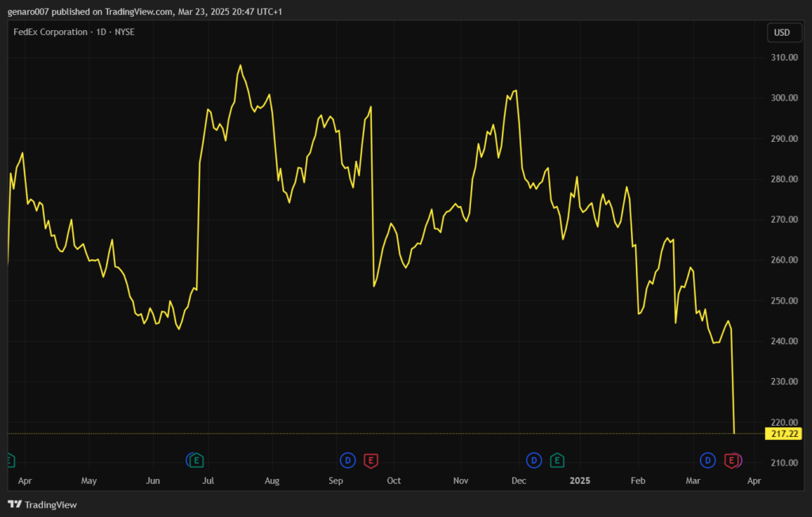Screen dimensions: 812x517
Task: Click the 2025 label on time axis
Action: [580, 481]
